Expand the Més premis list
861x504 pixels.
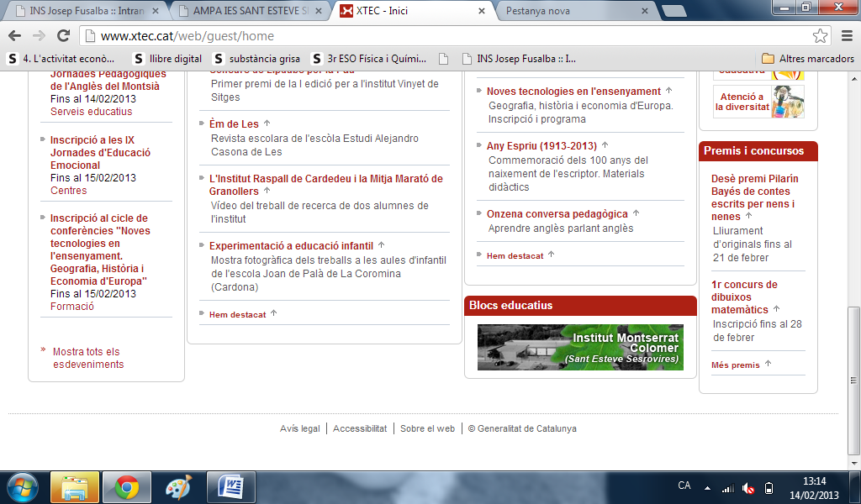(x=736, y=365)
